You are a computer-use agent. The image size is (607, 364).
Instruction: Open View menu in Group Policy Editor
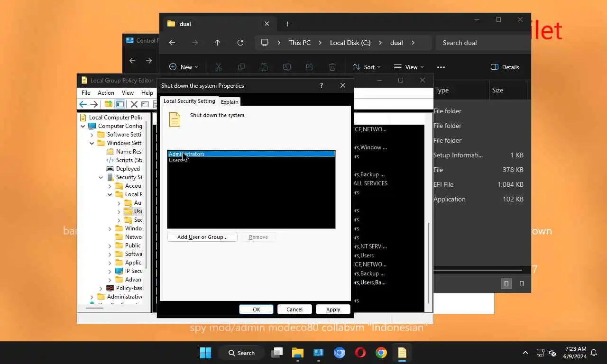click(128, 93)
